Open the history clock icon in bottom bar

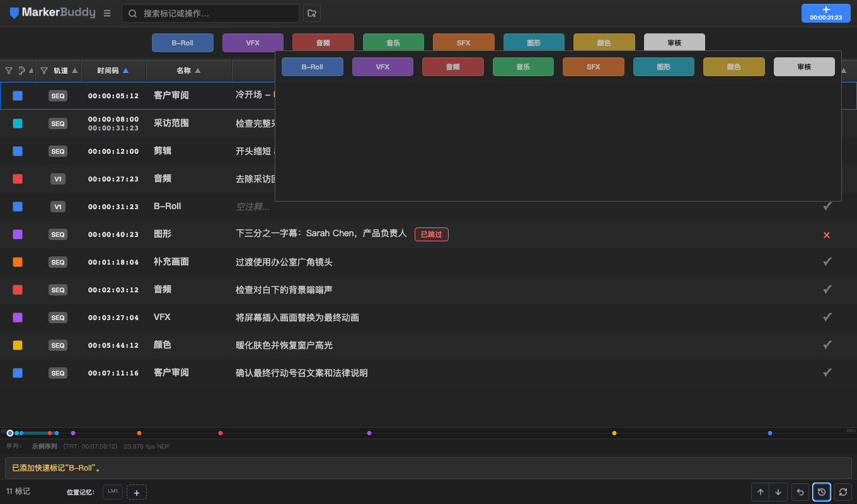822,492
